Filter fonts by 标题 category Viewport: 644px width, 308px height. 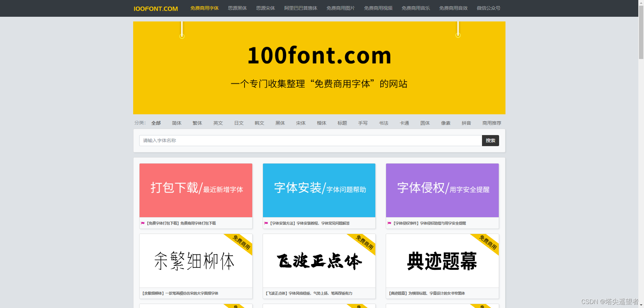342,123
